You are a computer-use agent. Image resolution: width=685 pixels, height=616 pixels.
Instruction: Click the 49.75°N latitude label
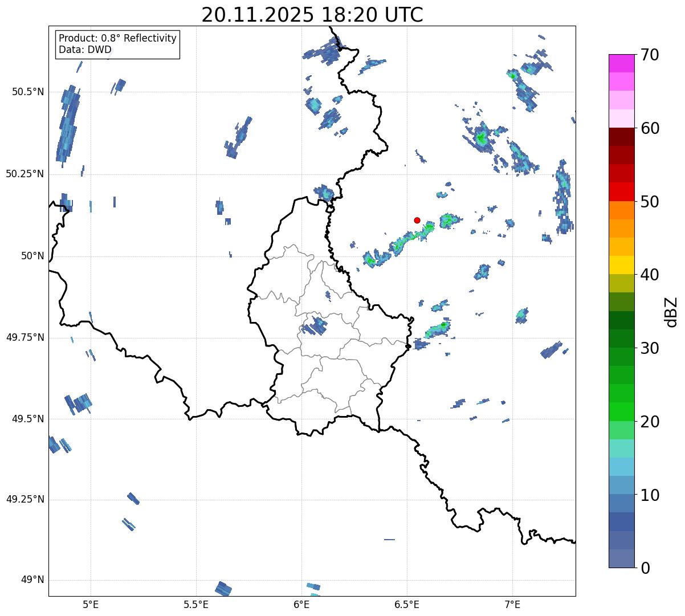pyautogui.click(x=25, y=337)
